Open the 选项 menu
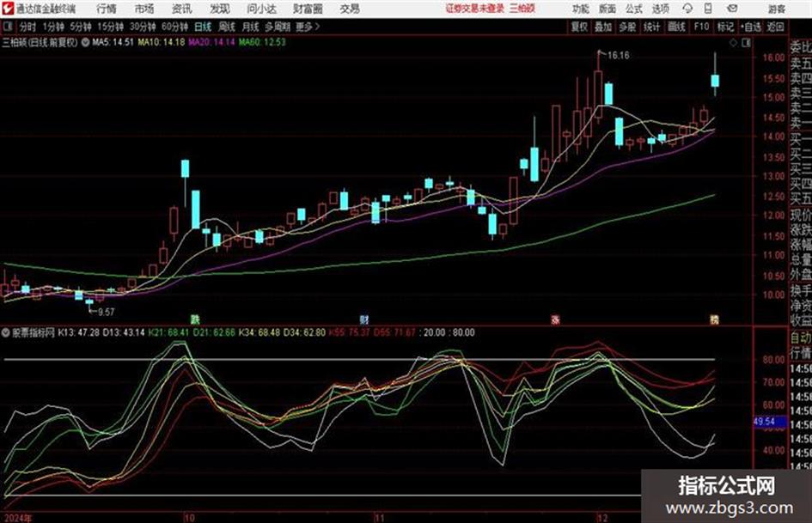Screen dimensions: 812x523 click(660, 9)
